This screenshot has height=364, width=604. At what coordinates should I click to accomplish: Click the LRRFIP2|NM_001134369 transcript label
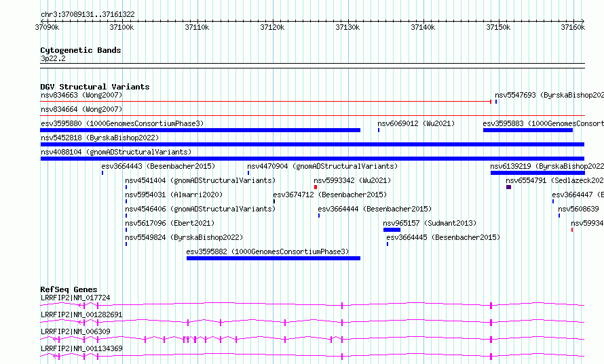[x=81, y=348]
